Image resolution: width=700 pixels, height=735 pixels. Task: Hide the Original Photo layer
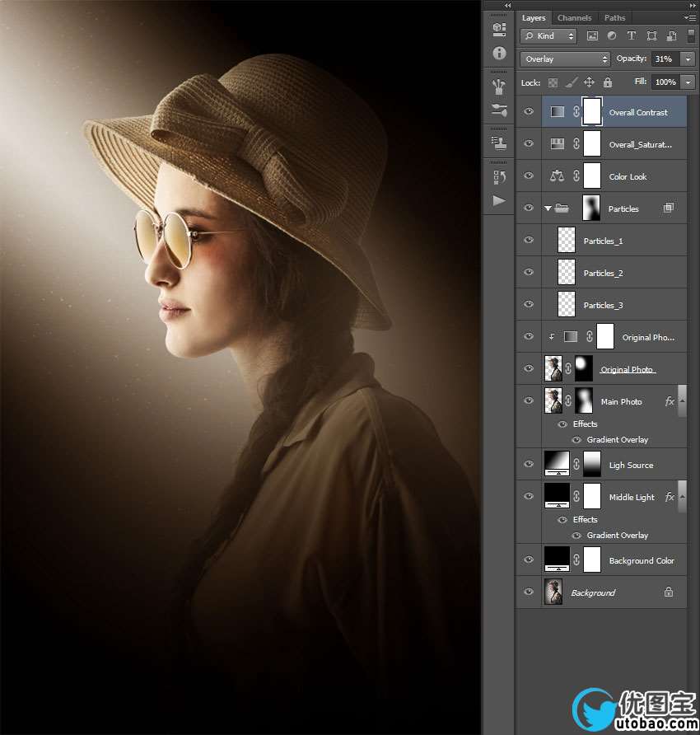click(529, 368)
